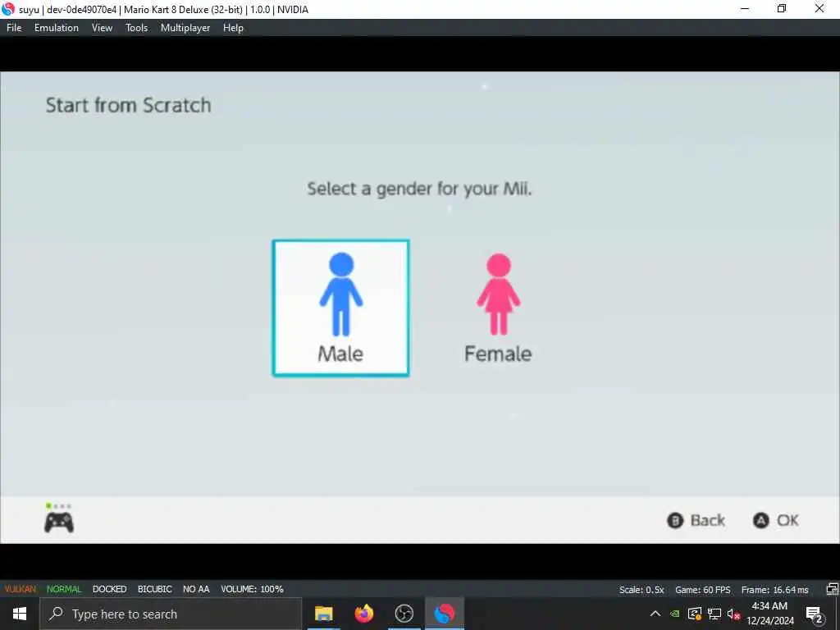Viewport: 840px width, 630px height.
Task: Click the muted speaker tray icon
Action: 733,614
